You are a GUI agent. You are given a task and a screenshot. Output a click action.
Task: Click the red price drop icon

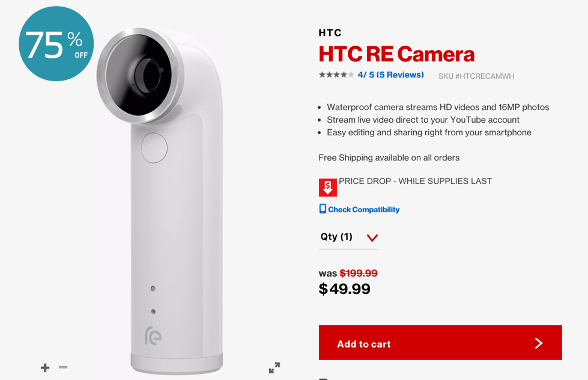point(328,188)
